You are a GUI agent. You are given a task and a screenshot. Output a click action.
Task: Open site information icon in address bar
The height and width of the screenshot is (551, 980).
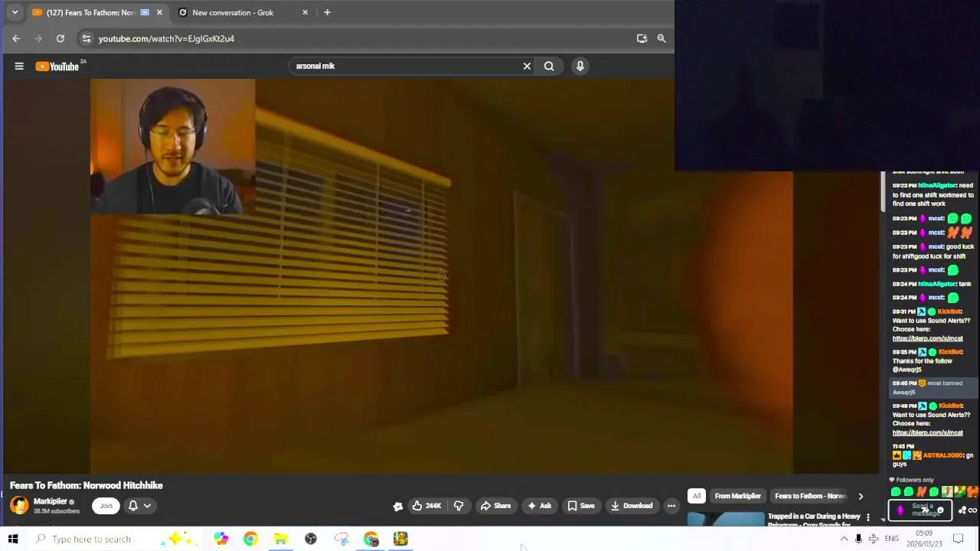click(x=87, y=38)
